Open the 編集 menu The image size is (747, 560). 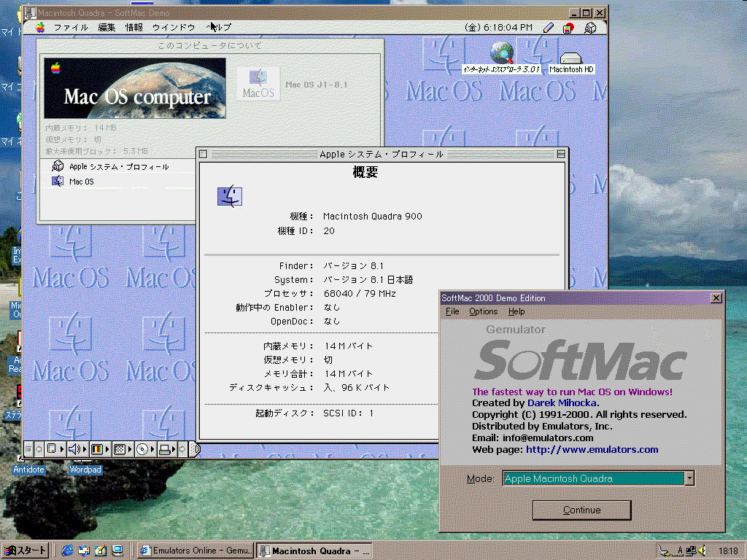pyautogui.click(x=107, y=28)
